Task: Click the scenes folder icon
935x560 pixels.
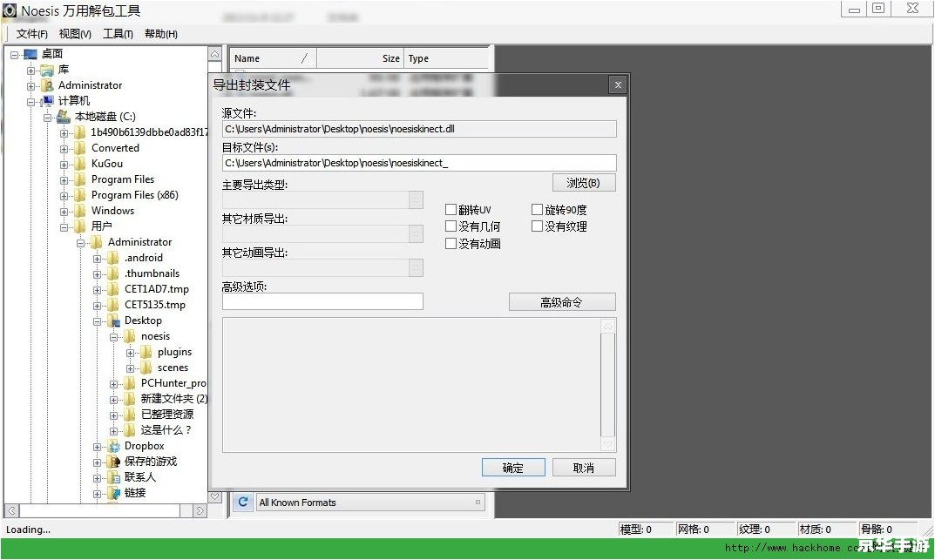Action: click(x=146, y=368)
